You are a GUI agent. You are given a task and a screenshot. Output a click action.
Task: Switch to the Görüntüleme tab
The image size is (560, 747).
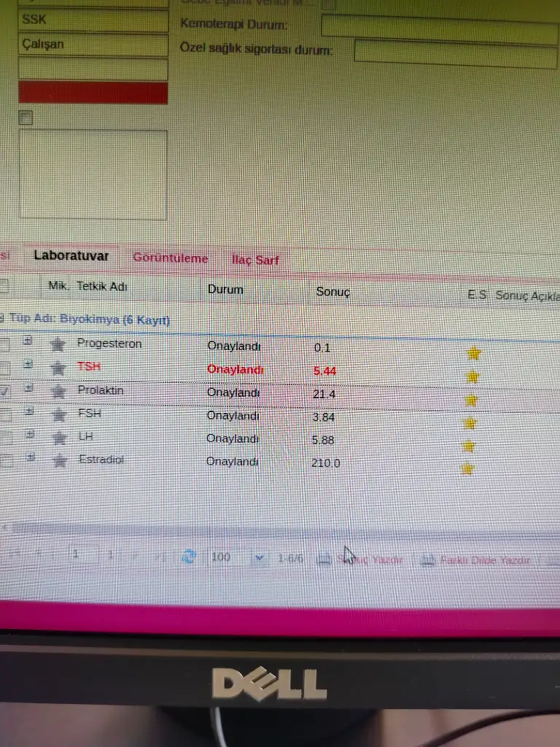pos(170,258)
